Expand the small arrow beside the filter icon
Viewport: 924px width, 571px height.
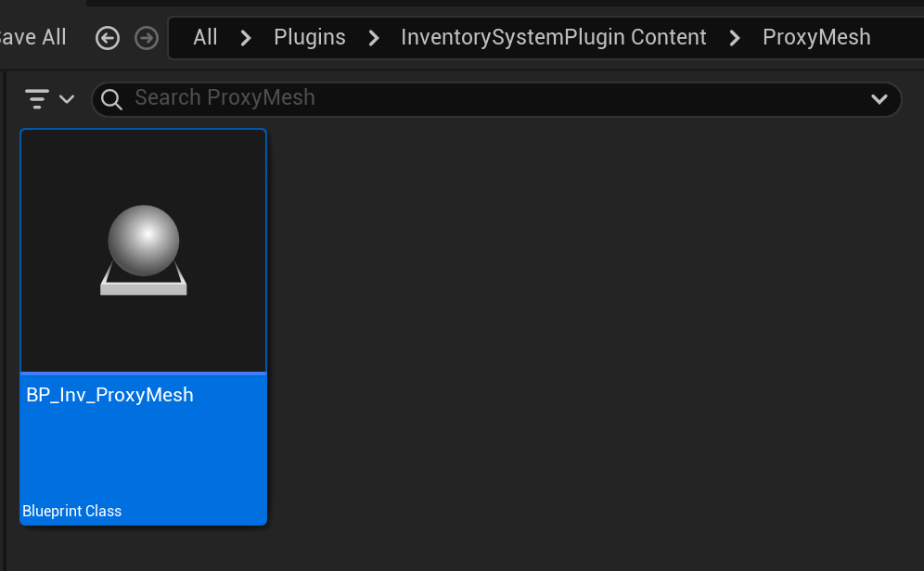click(x=67, y=98)
